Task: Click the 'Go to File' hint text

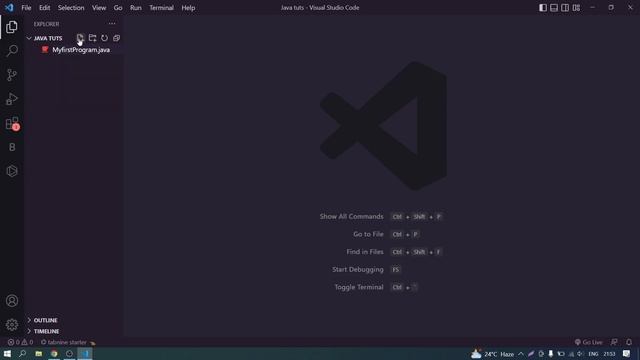Action: 368,234
